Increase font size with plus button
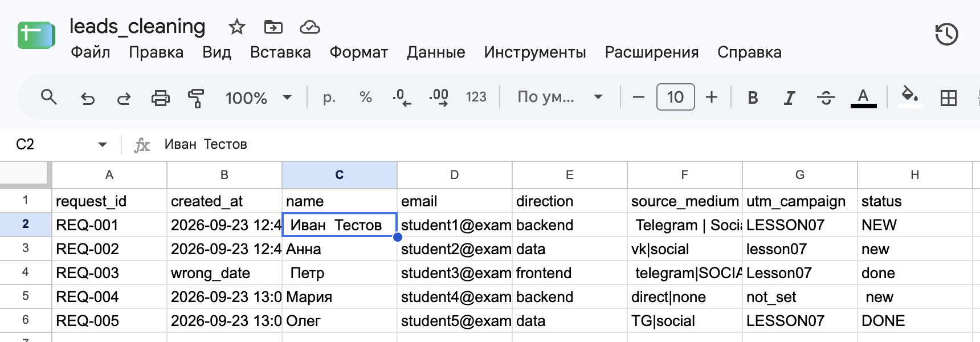This screenshot has height=342, width=980. (x=712, y=97)
